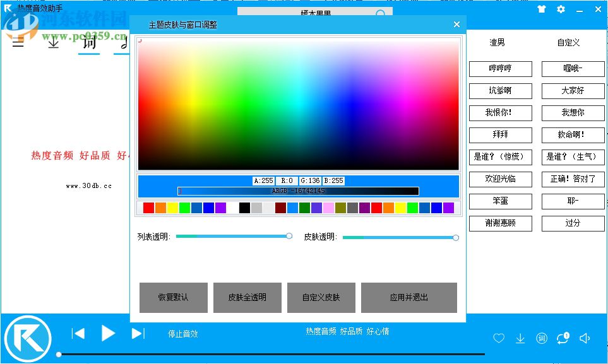Click the search magnifier at the top
The width and height of the screenshot is (608, 364).
tap(380, 13)
